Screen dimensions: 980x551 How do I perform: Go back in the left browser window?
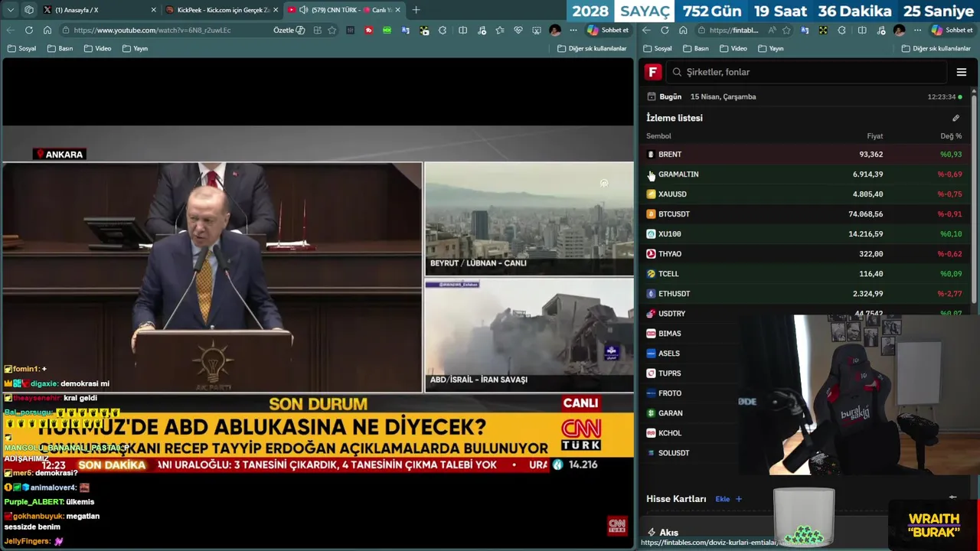point(10,30)
